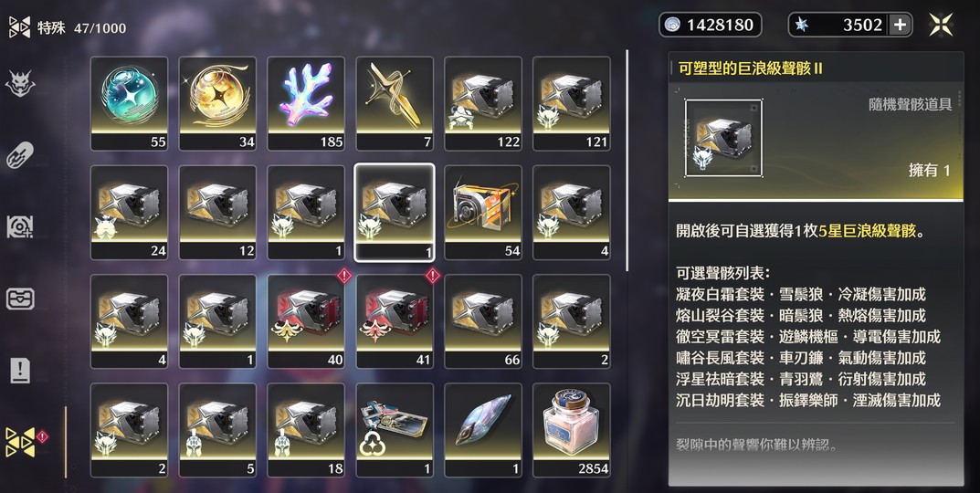The width and height of the screenshot is (980, 493).
Task: Open the chest category tab in the sidebar
Action: coord(20,299)
